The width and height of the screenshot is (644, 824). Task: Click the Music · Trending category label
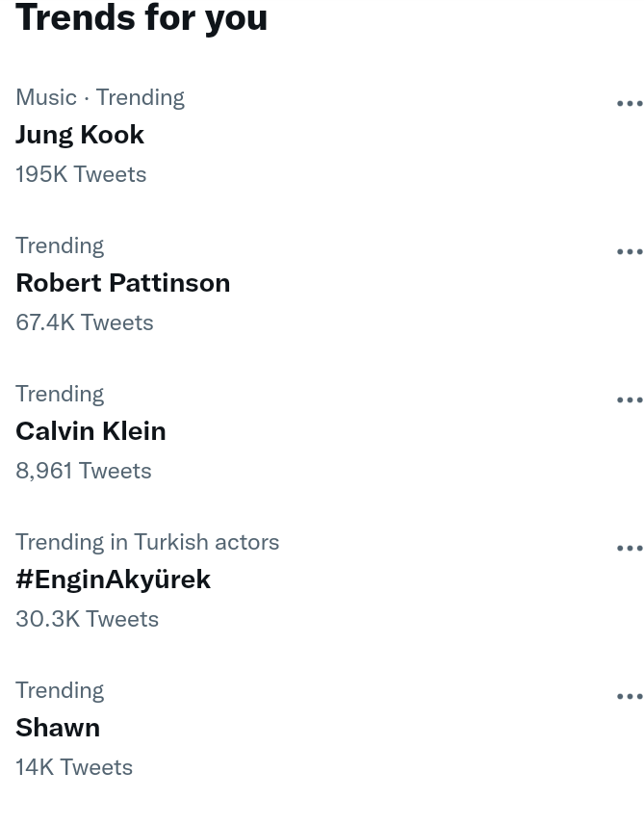[x=100, y=98]
